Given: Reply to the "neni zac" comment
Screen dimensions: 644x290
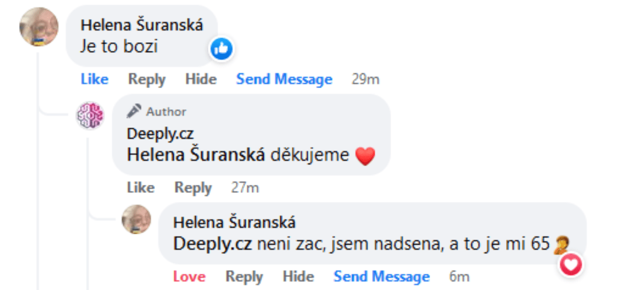Looking at the screenshot, I should pyautogui.click(x=244, y=276).
